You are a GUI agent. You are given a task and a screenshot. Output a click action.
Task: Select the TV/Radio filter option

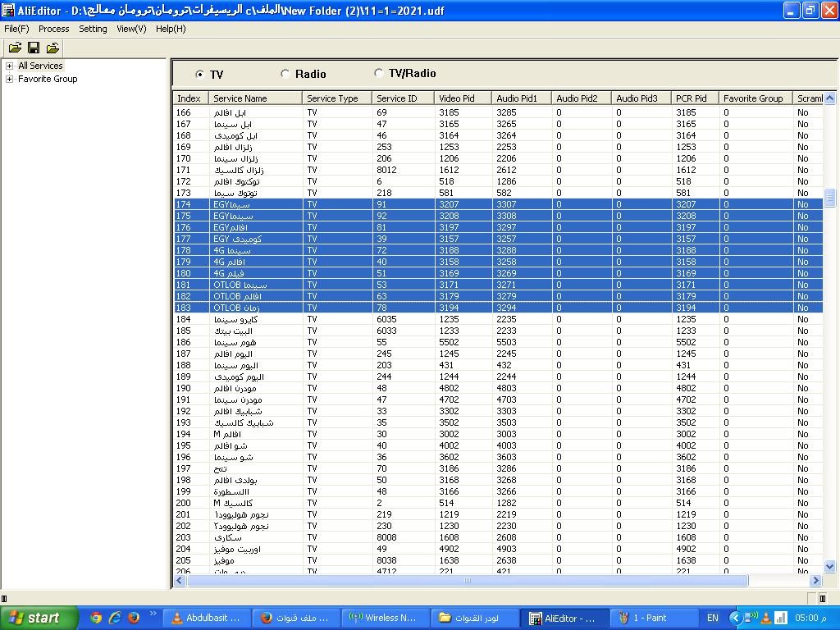click(x=379, y=73)
